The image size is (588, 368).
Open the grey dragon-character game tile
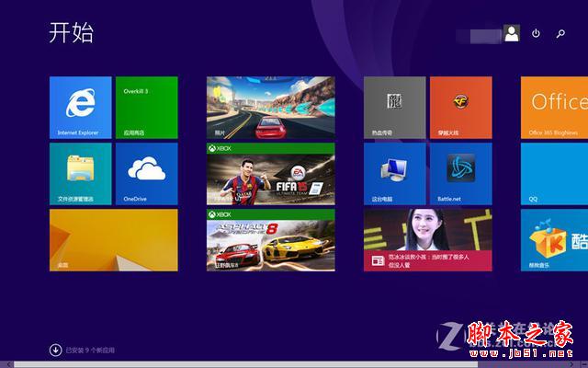coord(395,108)
